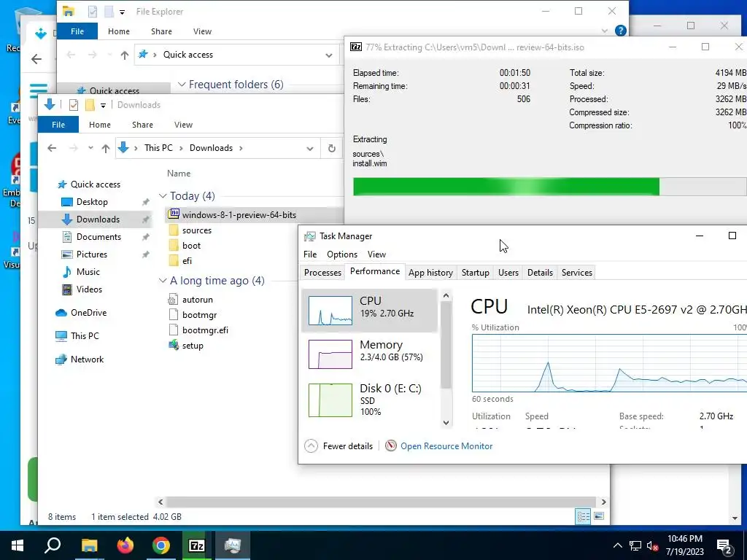Go up one folder level in Downloads window
This screenshot has width=747, height=560.
(x=106, y=148)
